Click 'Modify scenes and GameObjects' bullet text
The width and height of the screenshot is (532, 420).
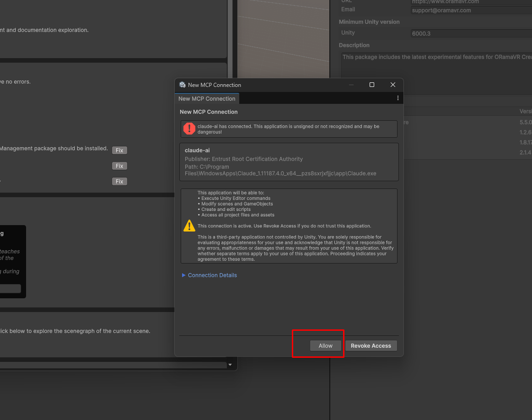tap(237, 204)
